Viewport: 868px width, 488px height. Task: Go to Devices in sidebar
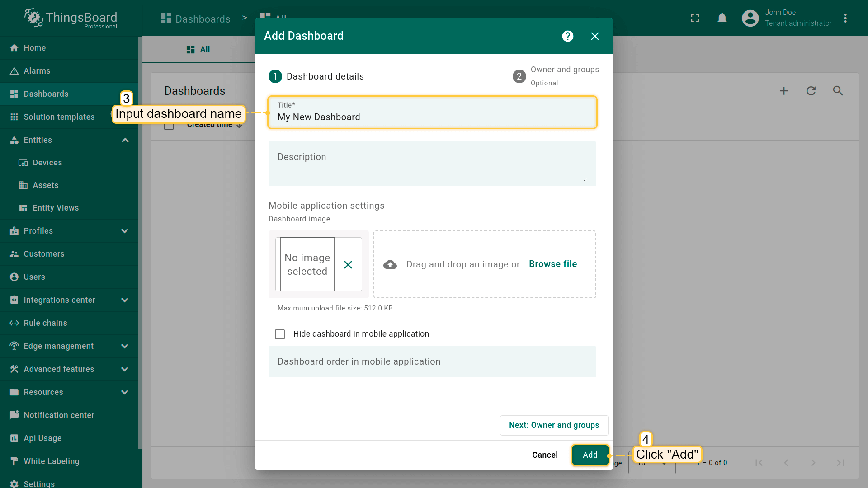pyautogui.click(x=47, y=163)
